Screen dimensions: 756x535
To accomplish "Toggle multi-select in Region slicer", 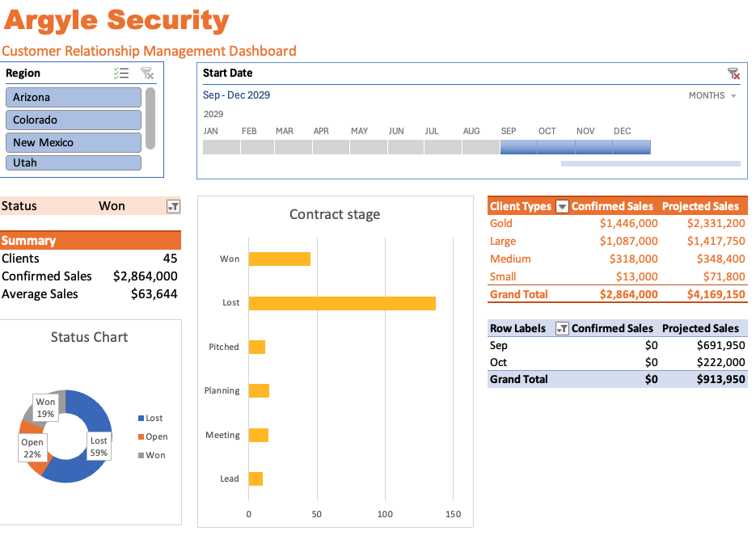I will coord(121,74).
